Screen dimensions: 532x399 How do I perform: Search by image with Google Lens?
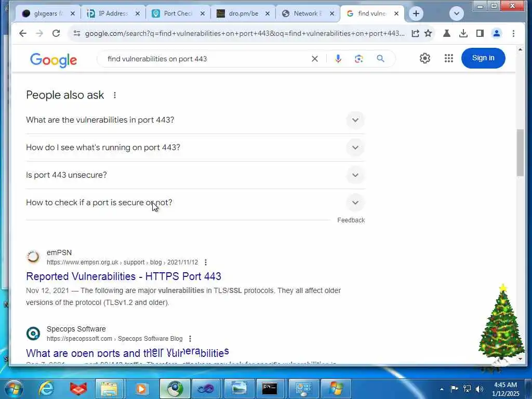point(359,59)
